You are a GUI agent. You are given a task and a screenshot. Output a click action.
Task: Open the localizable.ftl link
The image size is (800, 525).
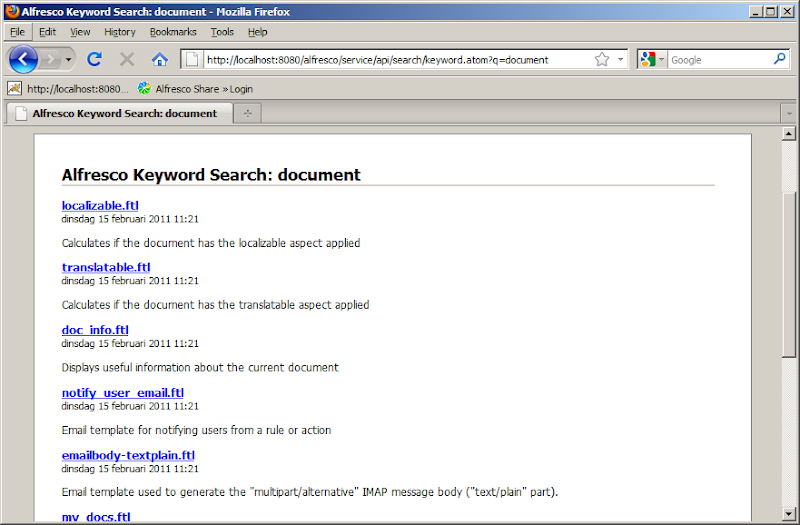[x=100, y=205]
